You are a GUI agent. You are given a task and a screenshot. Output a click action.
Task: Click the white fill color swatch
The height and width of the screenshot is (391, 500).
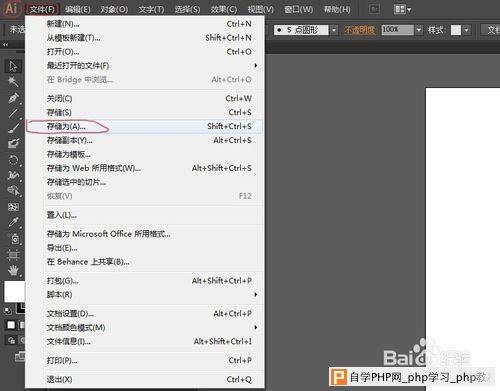(x=14, y=291)
